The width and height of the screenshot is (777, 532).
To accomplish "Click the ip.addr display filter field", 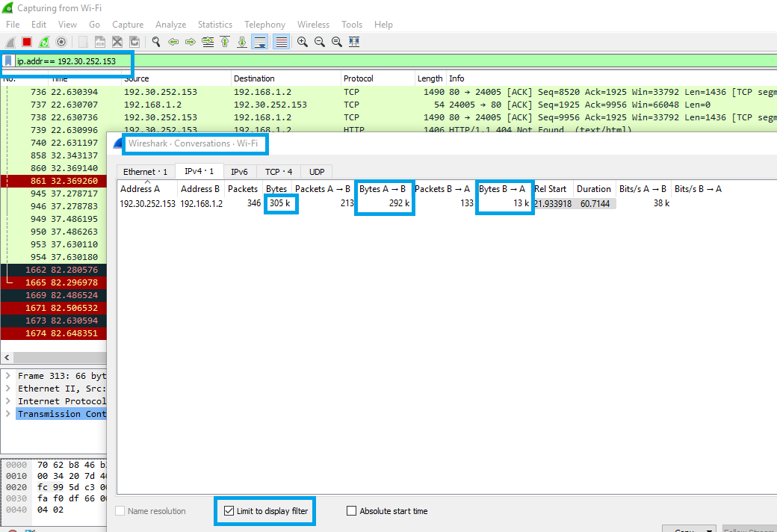I will pyautogui.click(x=397, y=61).
